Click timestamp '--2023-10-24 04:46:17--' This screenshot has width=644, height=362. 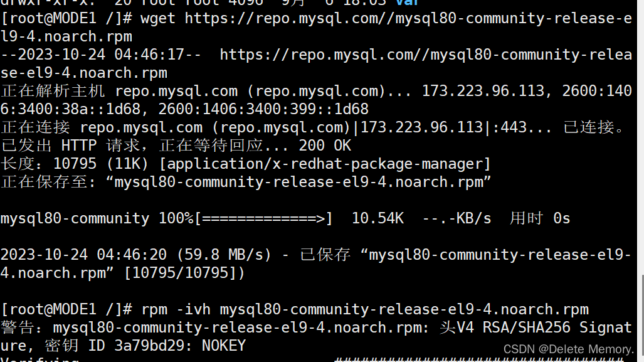click(101, 55)
